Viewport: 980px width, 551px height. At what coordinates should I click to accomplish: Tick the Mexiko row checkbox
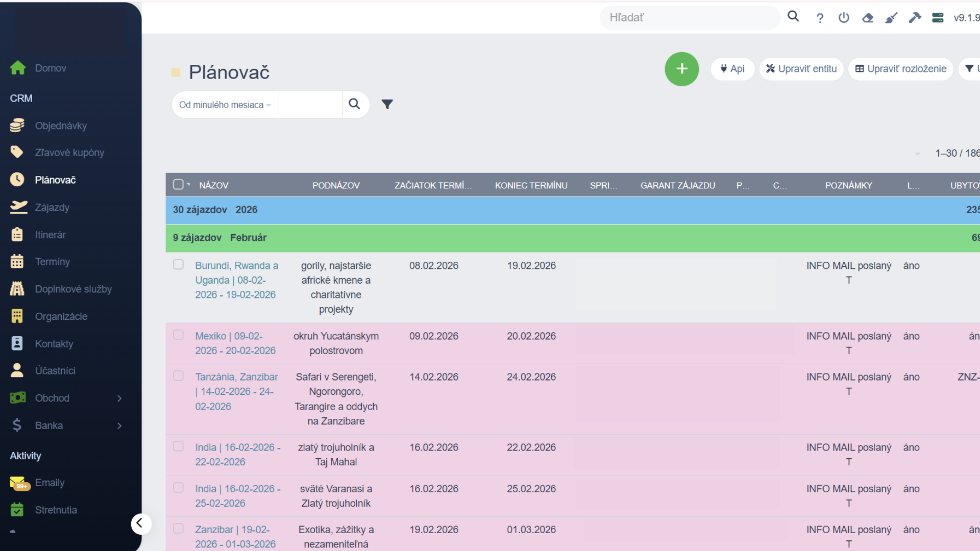(178, 335)
